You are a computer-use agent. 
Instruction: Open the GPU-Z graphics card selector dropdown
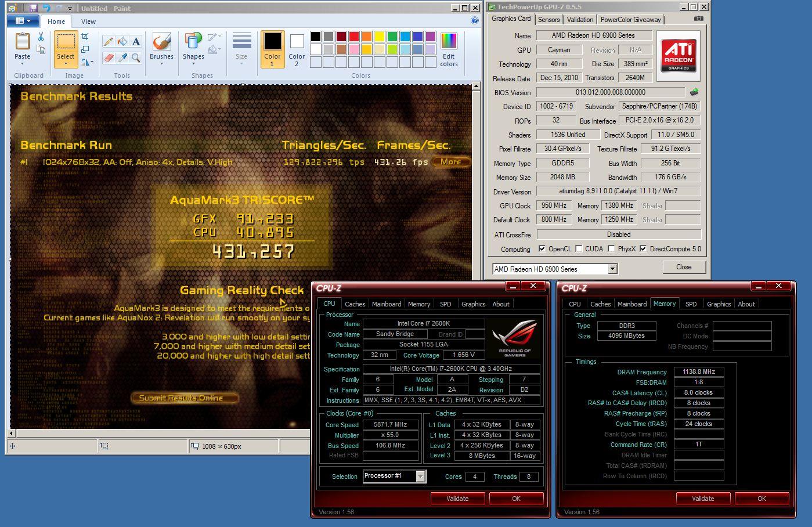[x=612, y=269]
